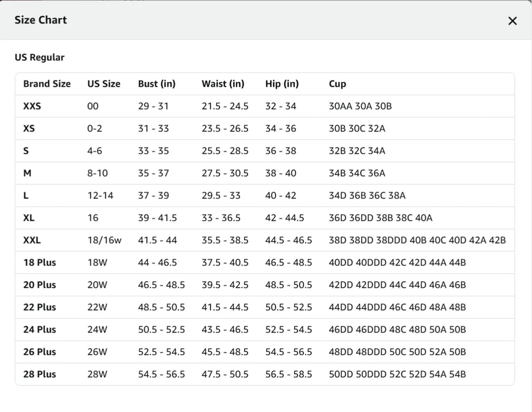Screen dimensions: 532x412
Task: Click the 22 Plus brand size
Action: (39, 307)
